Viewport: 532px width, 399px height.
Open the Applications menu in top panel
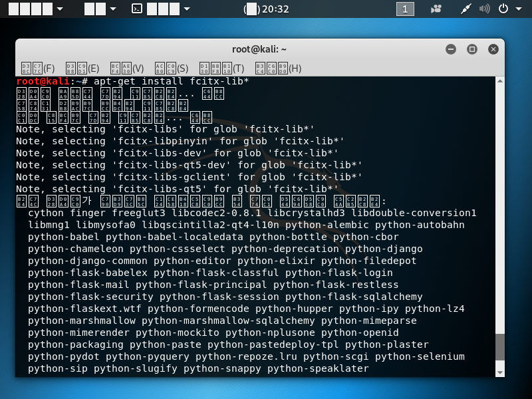coord(36,9)
